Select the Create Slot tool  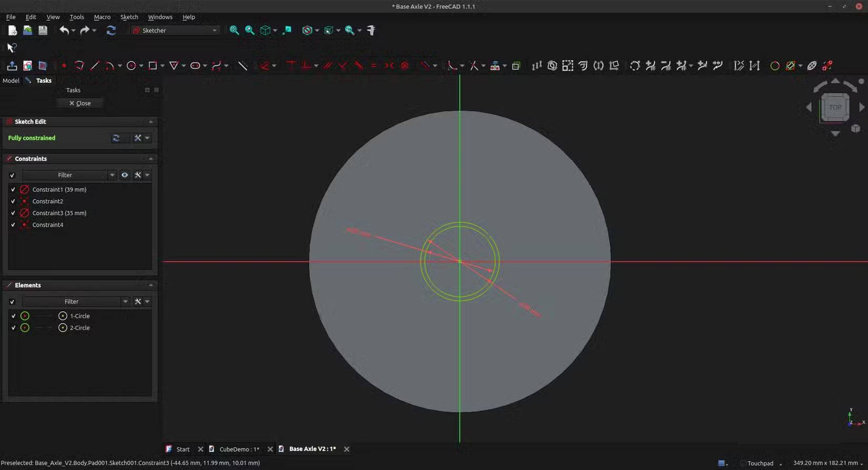[195, 66]
